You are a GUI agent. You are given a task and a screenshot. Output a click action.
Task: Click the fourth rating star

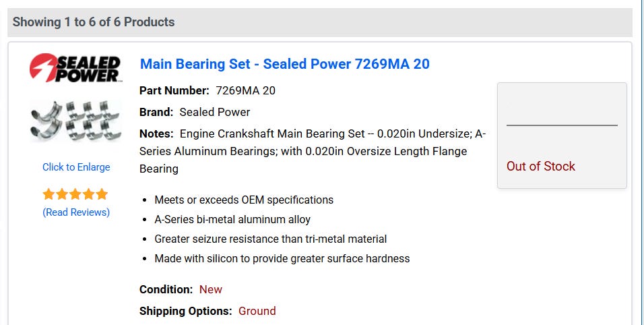click(88, 195)
